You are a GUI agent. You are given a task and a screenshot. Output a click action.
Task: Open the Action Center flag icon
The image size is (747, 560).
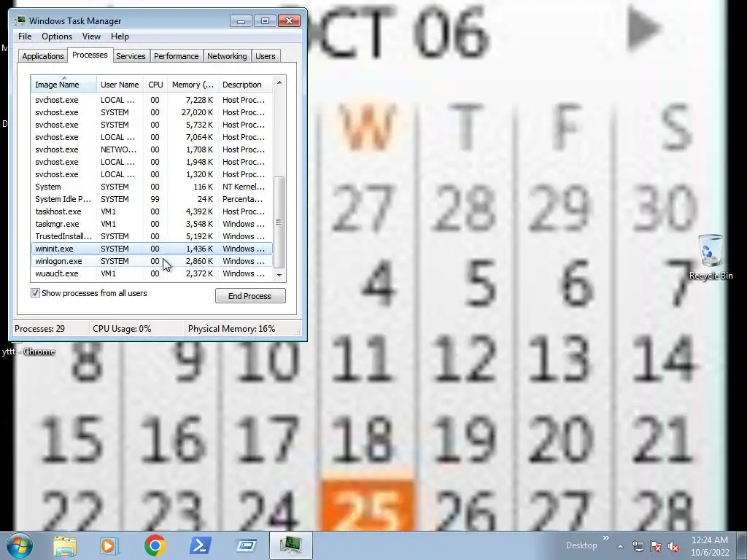click(x=656, y=547)
